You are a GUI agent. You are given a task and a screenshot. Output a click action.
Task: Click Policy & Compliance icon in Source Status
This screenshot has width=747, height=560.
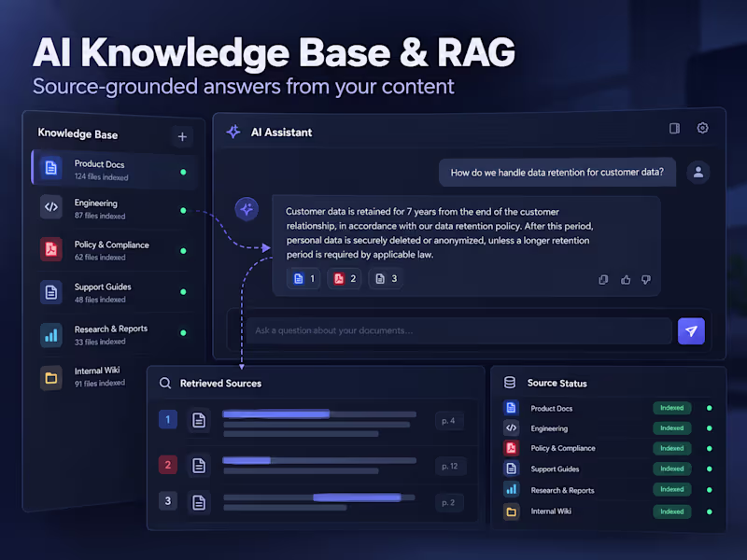[x=511, y=448]
